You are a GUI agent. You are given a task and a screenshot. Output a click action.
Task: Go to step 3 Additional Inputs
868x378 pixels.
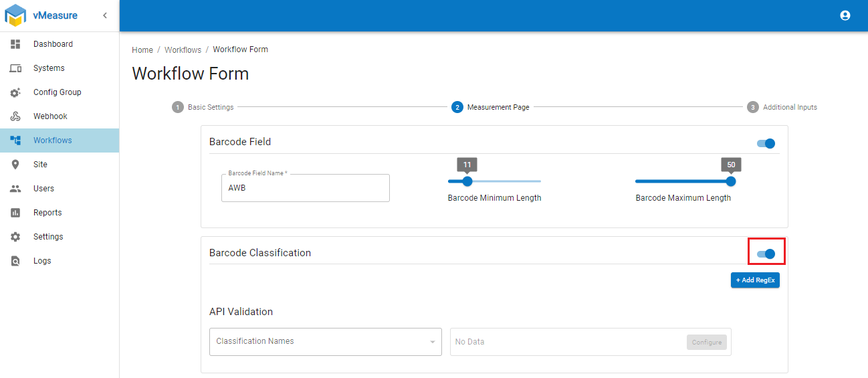[x=782, y=107]
